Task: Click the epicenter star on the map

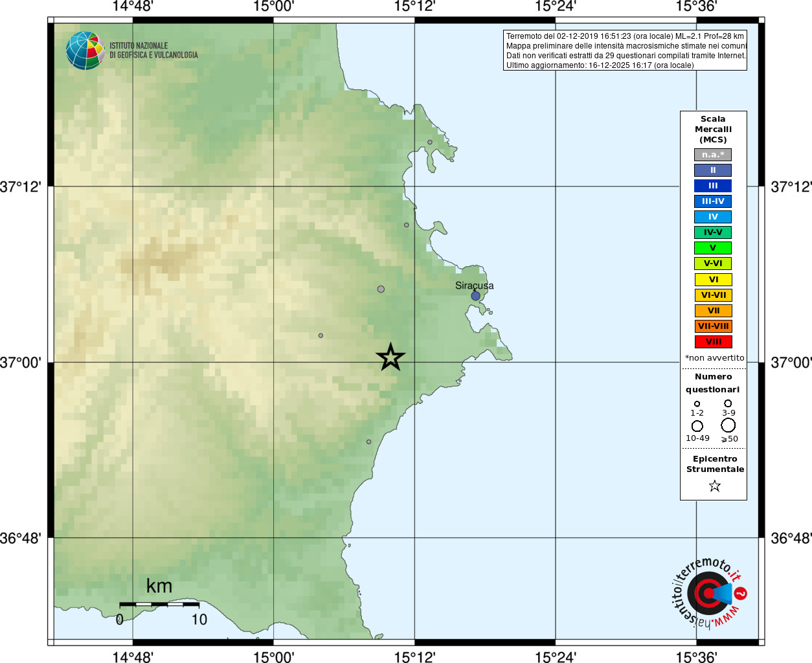Action: tap(390, 357)
